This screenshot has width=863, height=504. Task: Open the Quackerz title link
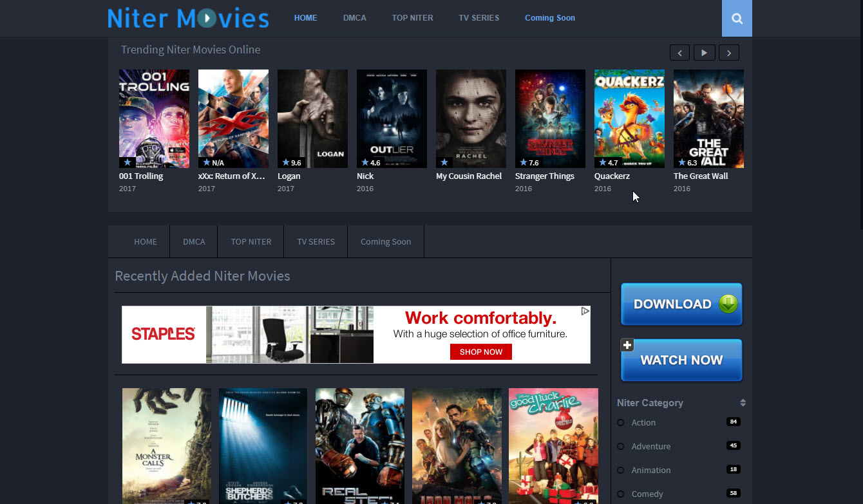612,176
